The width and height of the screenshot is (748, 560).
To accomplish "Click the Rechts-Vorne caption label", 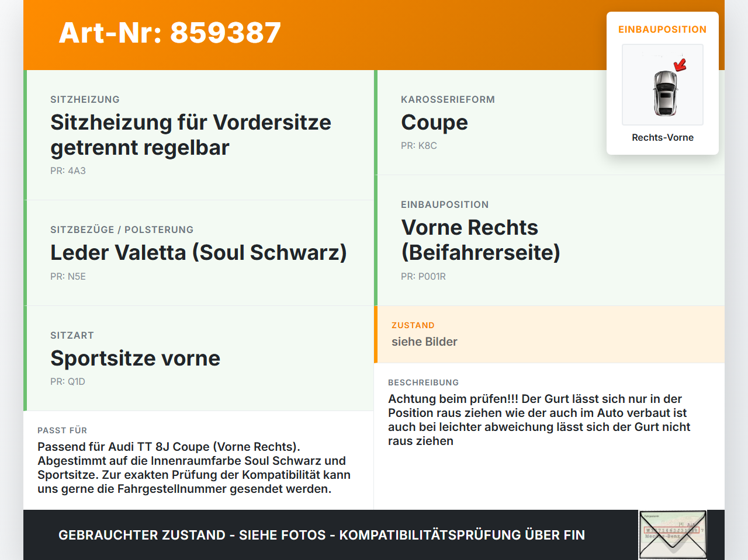I will click(x=663, y=138).
